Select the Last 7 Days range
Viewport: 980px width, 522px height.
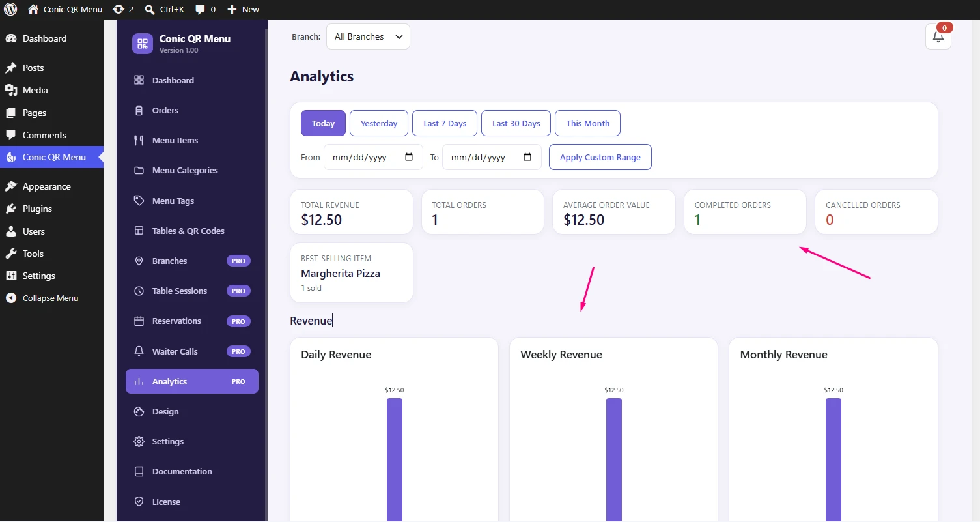tap(445, 123)
